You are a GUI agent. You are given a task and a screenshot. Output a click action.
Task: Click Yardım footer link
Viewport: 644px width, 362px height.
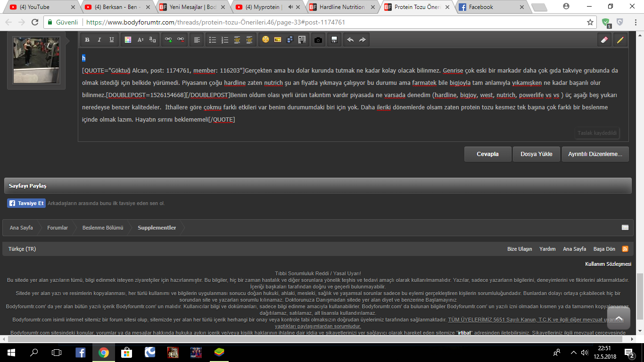pyautogui.click(x=547, y=249)
